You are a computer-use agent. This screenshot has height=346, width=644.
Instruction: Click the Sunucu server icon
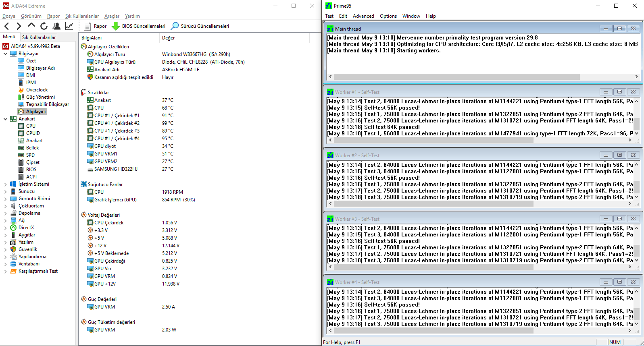pyautogui.click(x=13, y=191)
